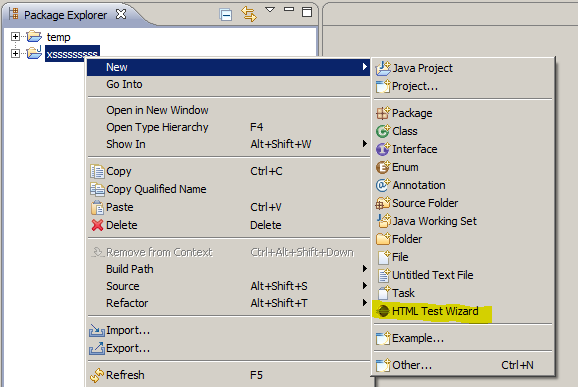Choose Untitled Text File entry
Viewport: 578px width, 387px height.
pos(463,275)
